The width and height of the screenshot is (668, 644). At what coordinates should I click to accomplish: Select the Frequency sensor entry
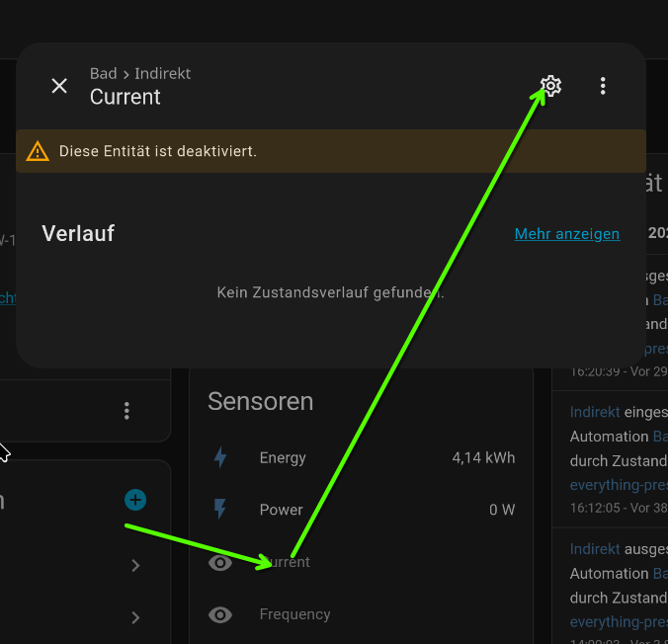click(x=294, y=614)
